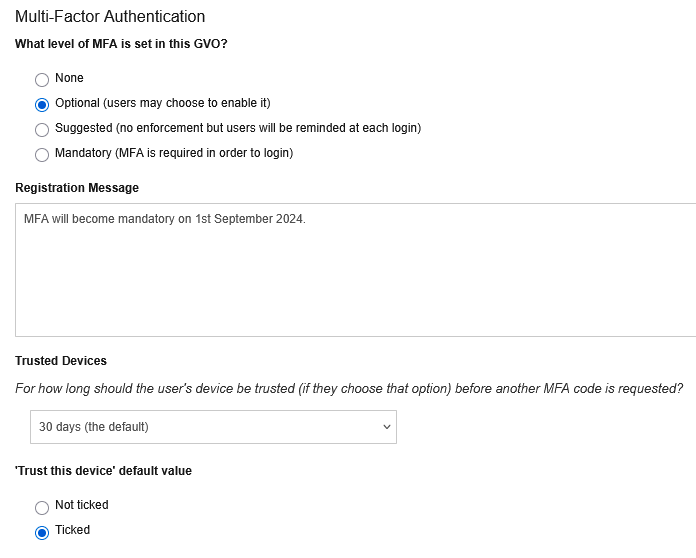Select the Not ticked radio circle
Viewport: 696px width, 558px height.
(x=42, y=507)
